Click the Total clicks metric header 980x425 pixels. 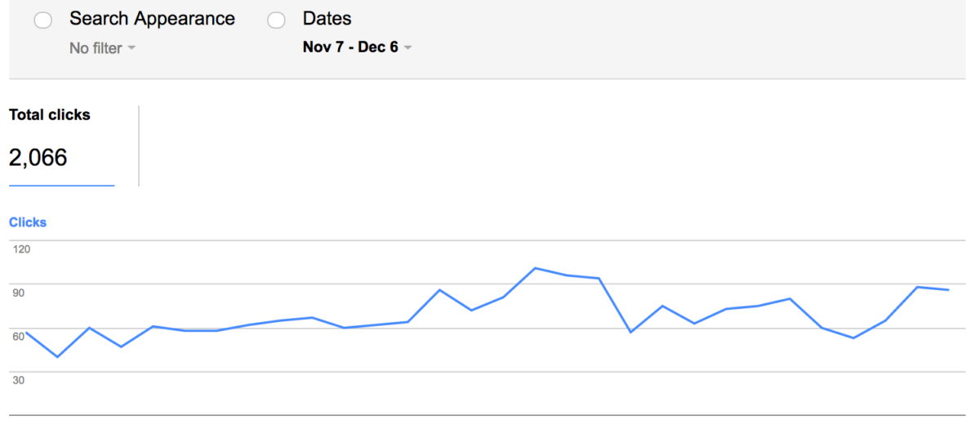(x=49, y=115)
